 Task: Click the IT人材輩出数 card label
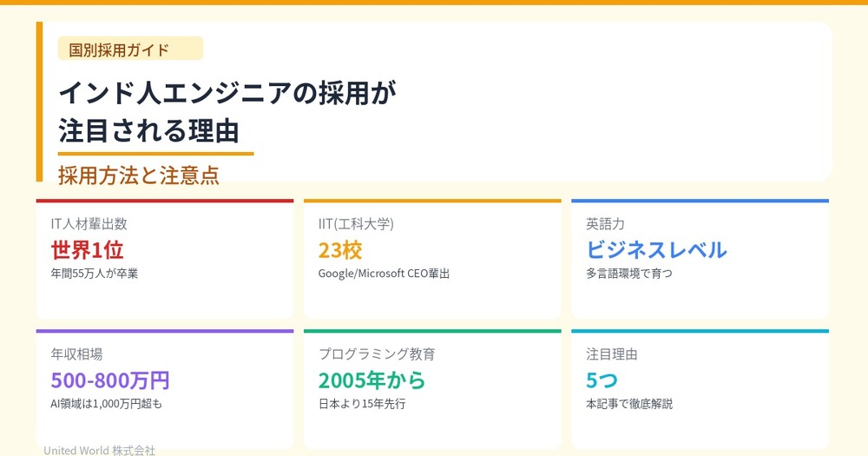[89, 224]
